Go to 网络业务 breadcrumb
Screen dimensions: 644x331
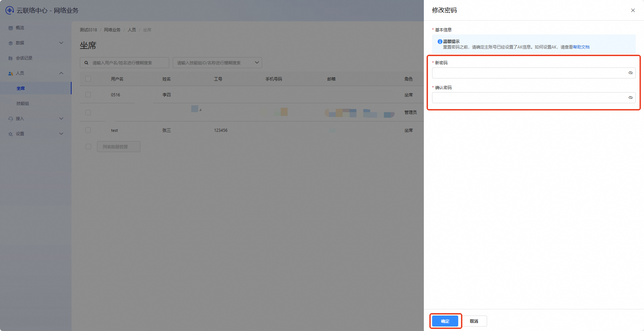[112, 30]
